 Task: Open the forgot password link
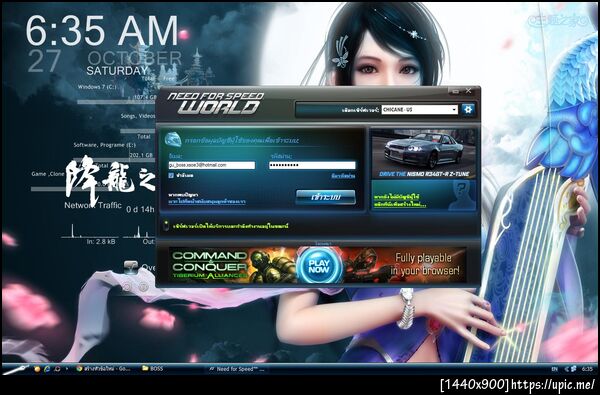[343, 176]
